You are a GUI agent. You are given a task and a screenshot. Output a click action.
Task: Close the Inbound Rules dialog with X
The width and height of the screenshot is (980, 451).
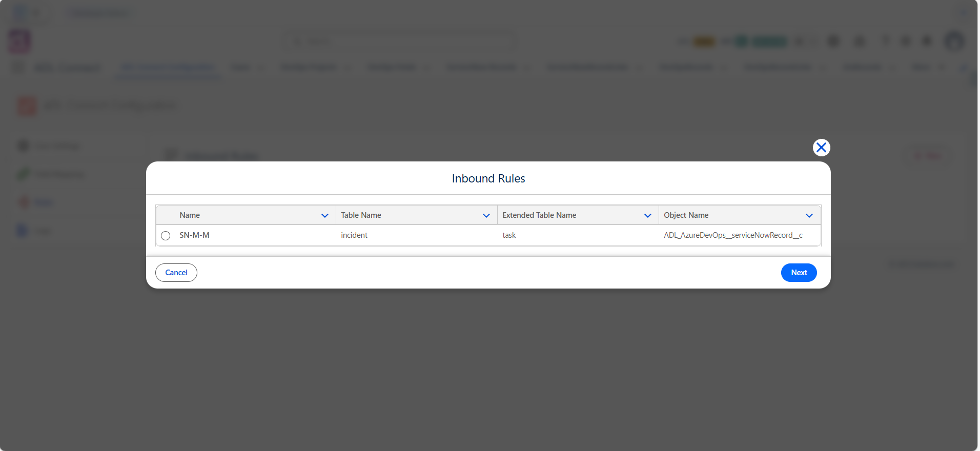821,148
